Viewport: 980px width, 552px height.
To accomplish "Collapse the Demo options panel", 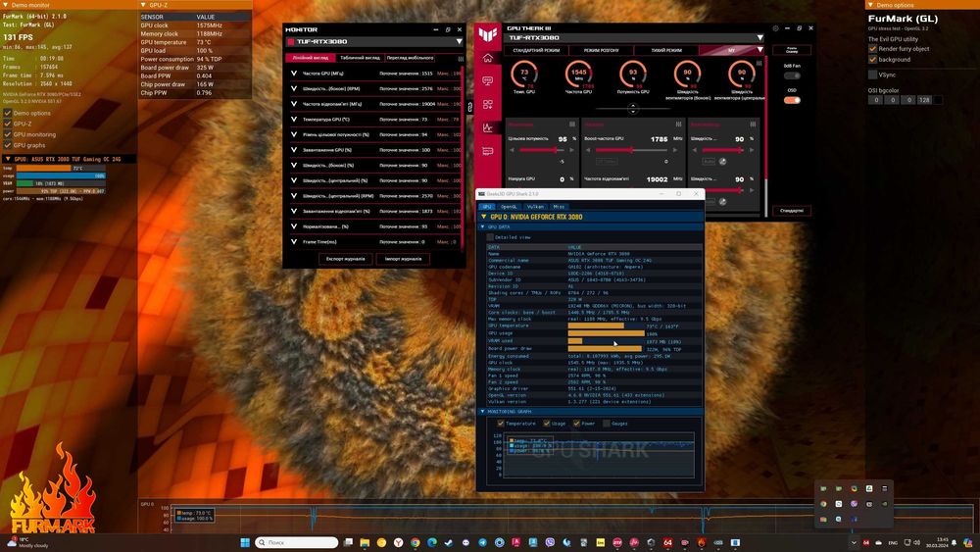I will pyautogui.click(x=870, y=4).
